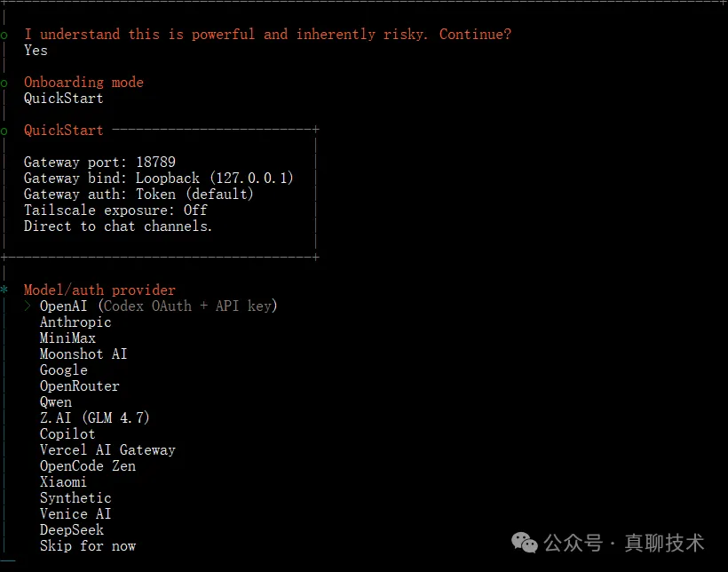Click the WeChat logo in the watermark
728x572 pixels.
527,542
